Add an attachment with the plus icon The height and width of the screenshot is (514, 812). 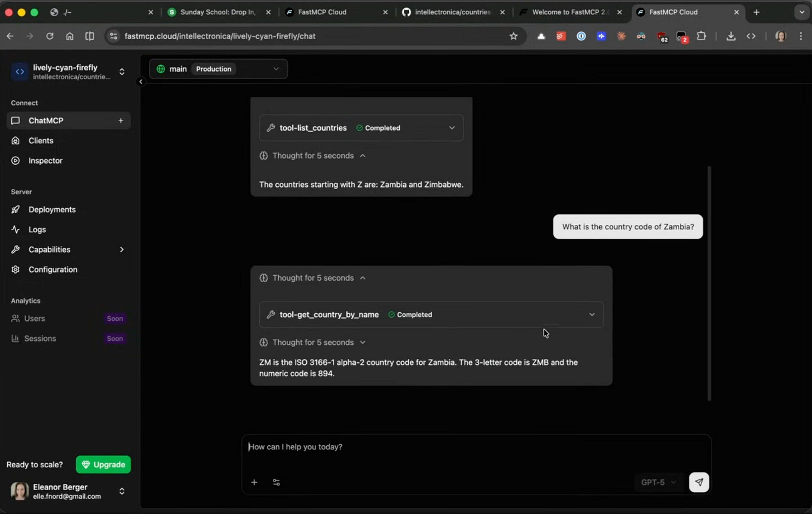click(x=254, y=482)
